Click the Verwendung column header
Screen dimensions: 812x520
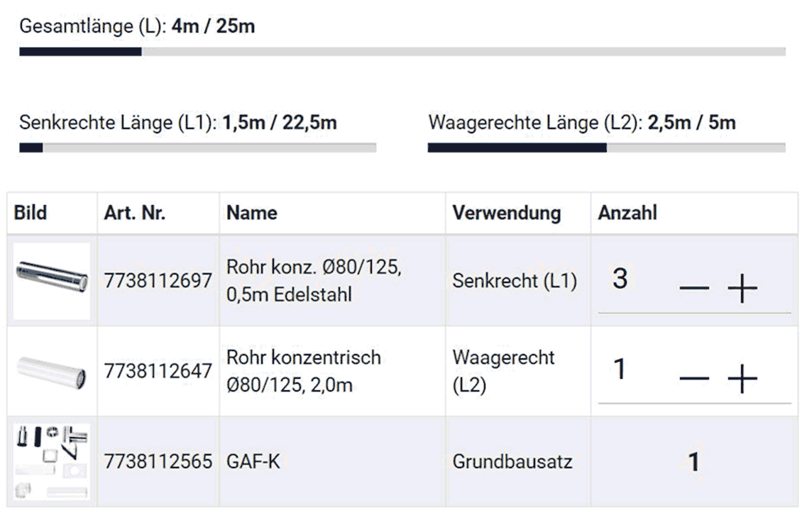(x=507, y=213)
